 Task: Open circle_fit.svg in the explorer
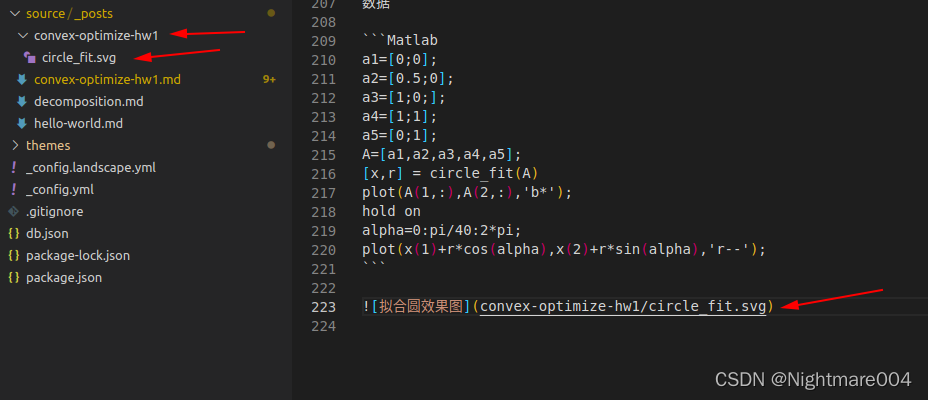coord(79,58)
